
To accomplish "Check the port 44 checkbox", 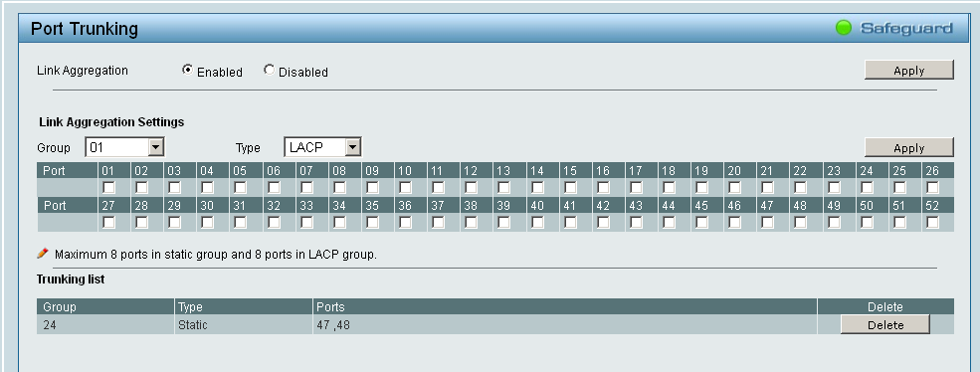I will click(x=670, y=222).
